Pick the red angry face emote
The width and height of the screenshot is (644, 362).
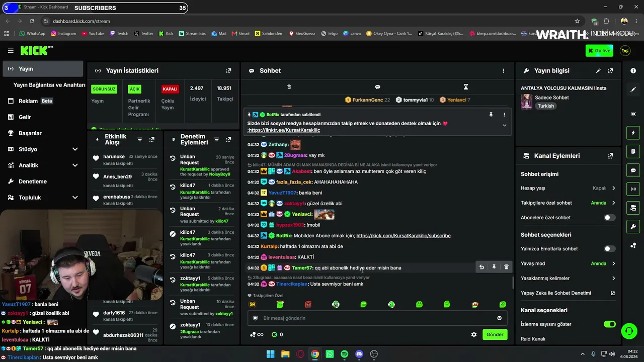coord(308,304)
